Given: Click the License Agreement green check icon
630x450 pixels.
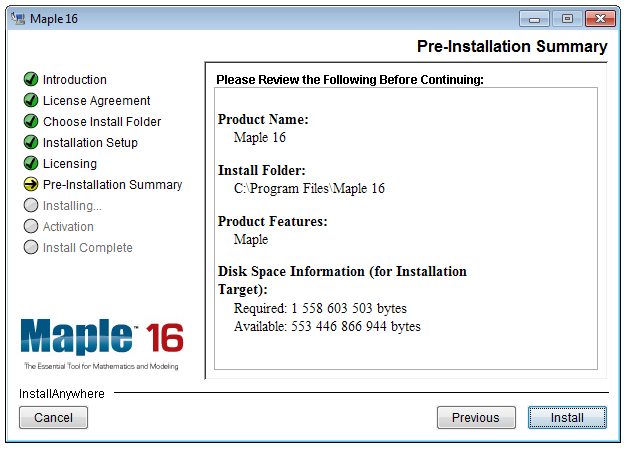Looking at the screenshot, I should 31,100.
